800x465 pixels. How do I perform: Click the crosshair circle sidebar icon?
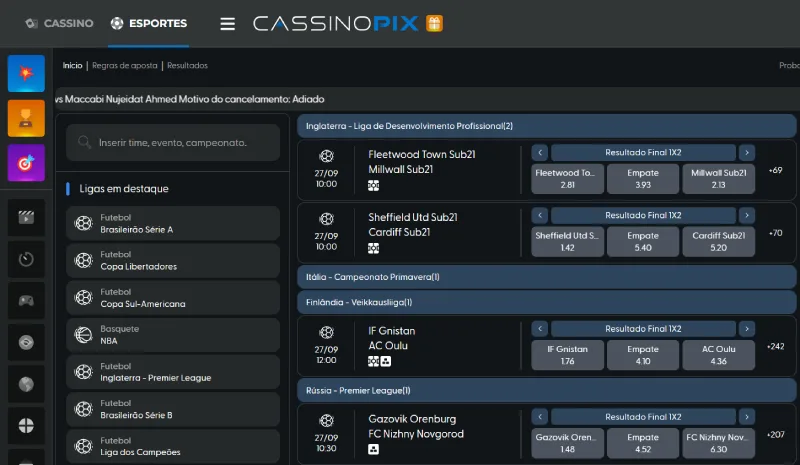tap(26, 425)
